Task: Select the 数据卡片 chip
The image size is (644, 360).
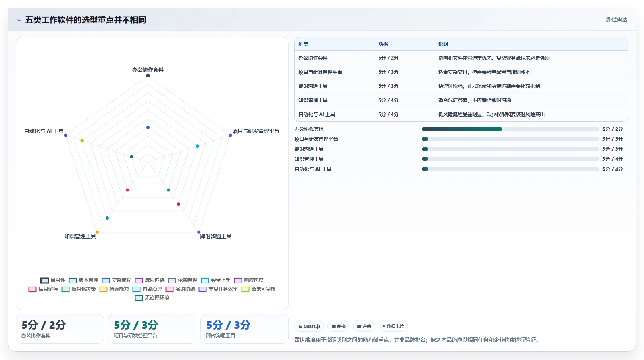Action: click(x=393, y=326)
